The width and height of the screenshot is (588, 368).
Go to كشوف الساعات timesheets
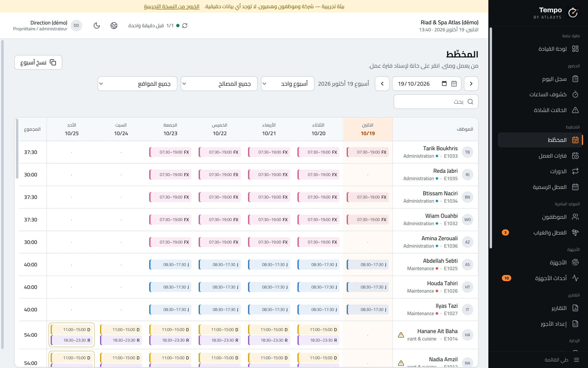coord(540,94)
